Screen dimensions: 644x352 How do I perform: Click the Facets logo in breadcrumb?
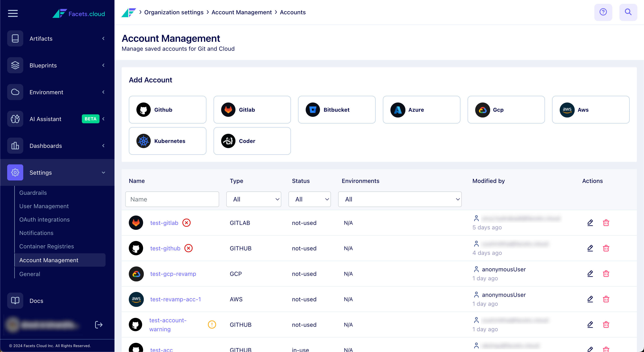click(129, 12)
